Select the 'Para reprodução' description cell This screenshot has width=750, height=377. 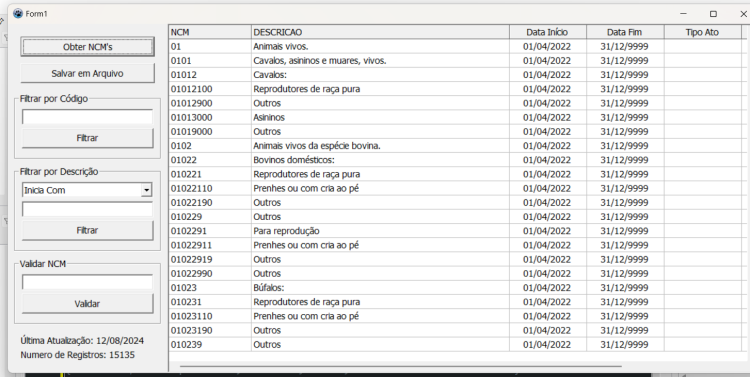[380, 231]
